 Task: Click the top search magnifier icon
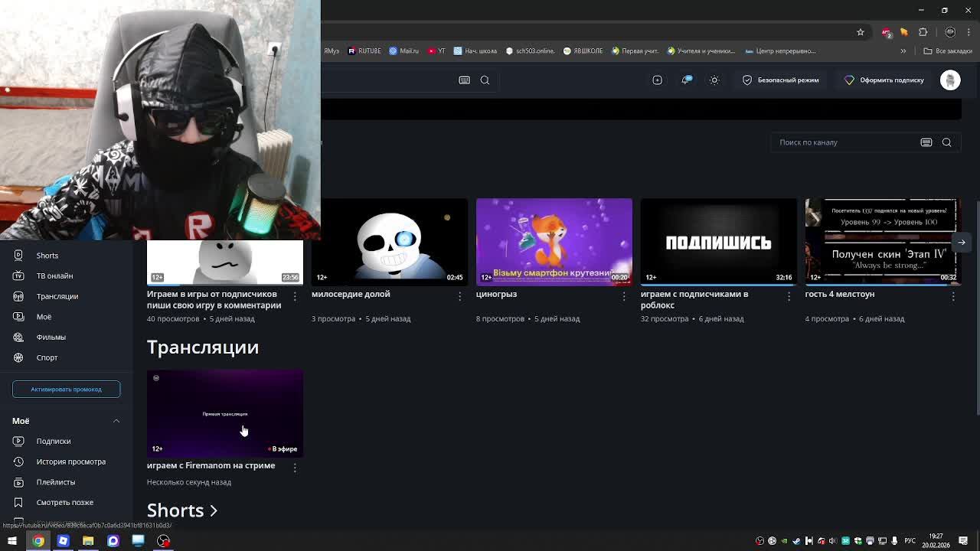(485, 80)
